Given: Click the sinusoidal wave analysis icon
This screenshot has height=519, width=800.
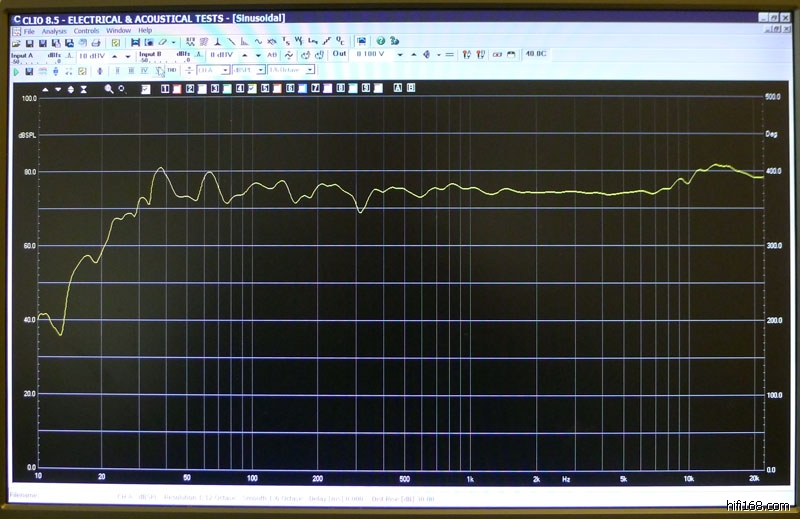Looking at the screenshot, I should click(258, 42).
